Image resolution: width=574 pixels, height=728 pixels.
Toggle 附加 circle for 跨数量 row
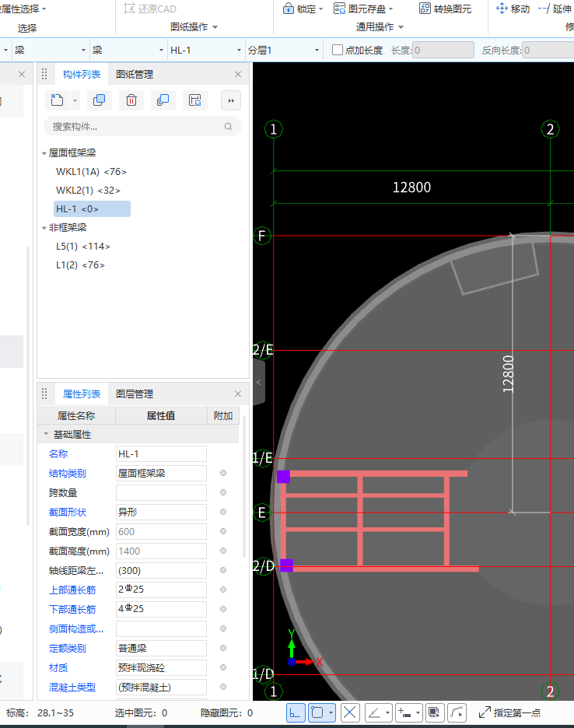click(223, 492)
